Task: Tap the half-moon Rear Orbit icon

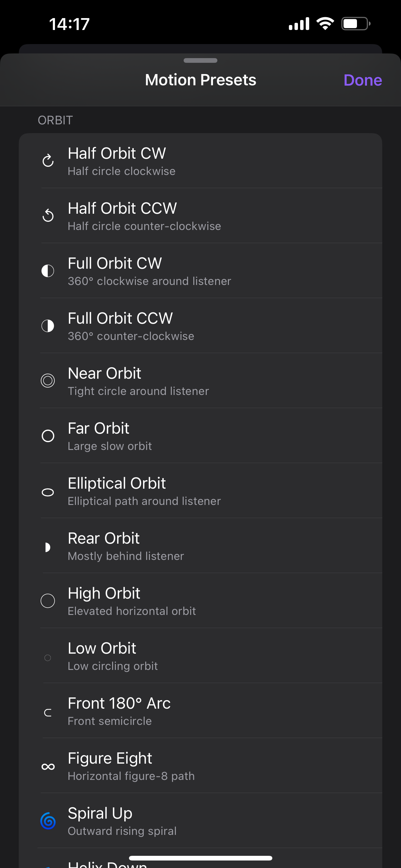Action: click(x=48, y=547)
